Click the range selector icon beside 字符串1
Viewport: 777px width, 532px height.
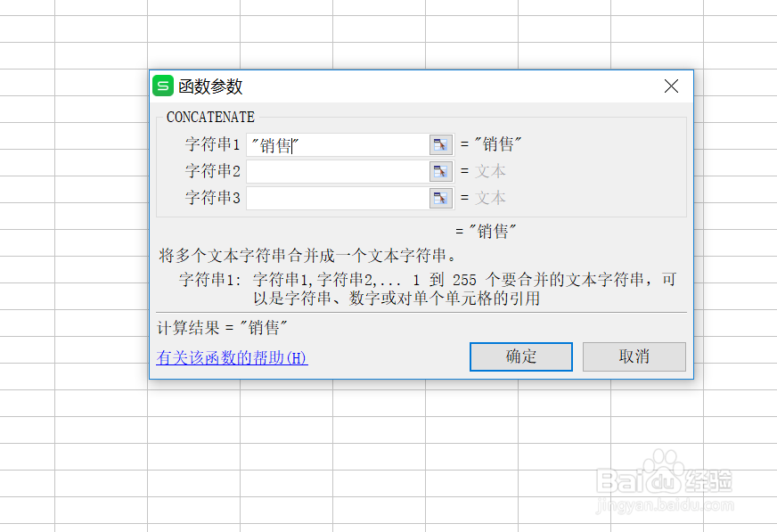[440, 143]
